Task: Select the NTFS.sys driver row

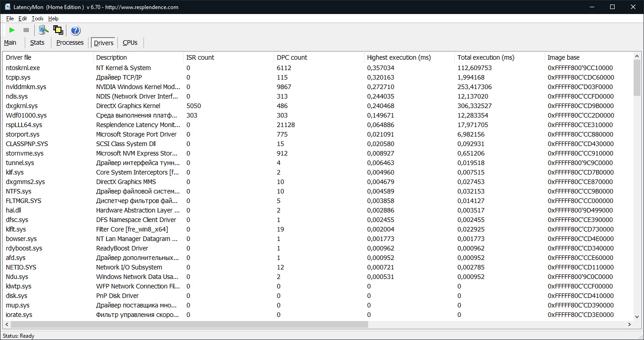Action: (318, 191)
